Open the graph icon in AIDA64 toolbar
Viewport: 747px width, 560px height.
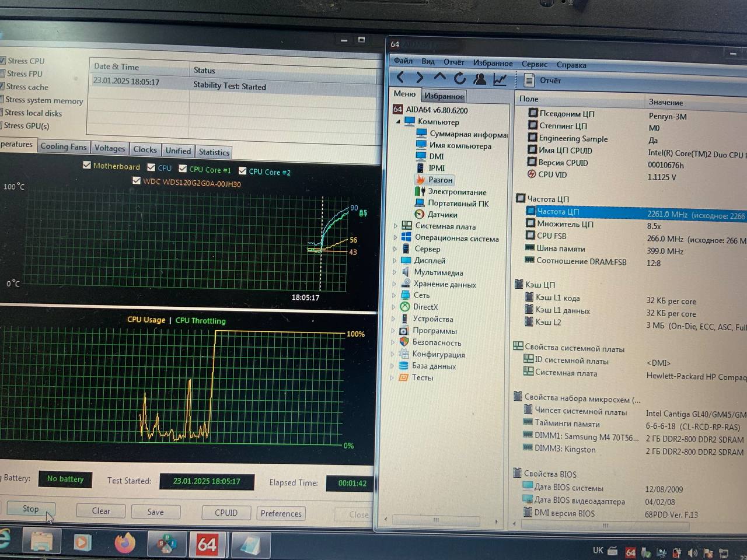(500, 79)
